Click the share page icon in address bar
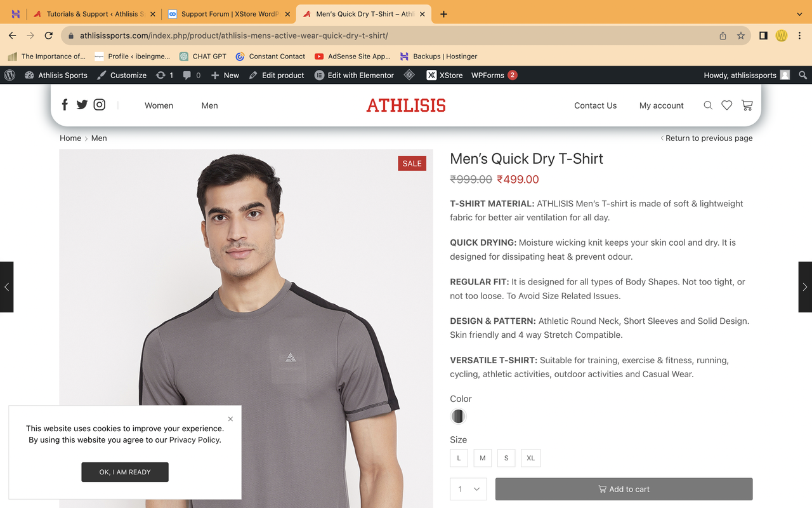Image resolution: width=812 pixels, height=508 pixels. (723, 36)
